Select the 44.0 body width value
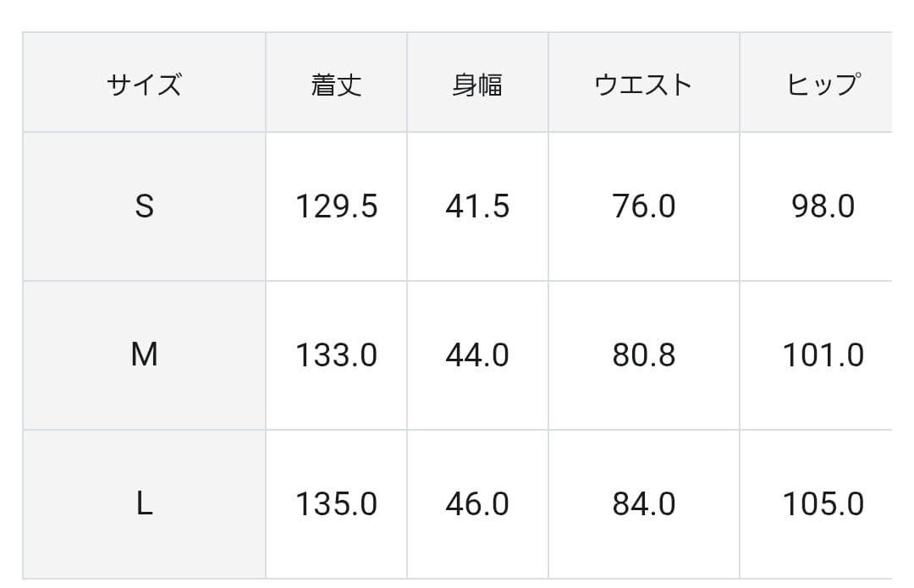914x588 pixels. pyautogui.click(x=477, y=355)
